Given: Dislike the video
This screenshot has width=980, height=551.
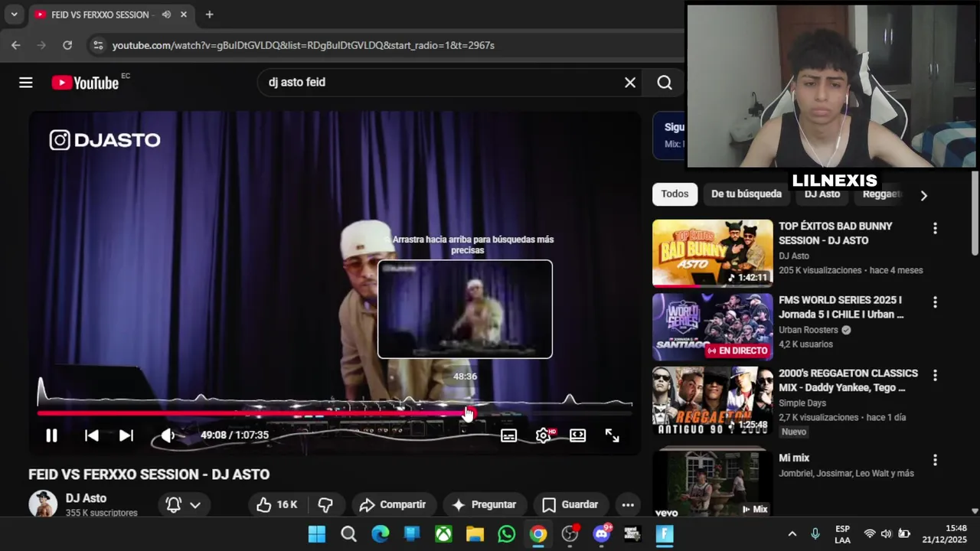Looking at the screenshot, I should click(325, 504).
